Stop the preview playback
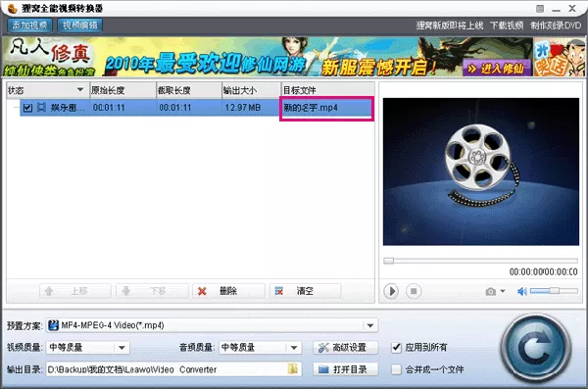 414,291
